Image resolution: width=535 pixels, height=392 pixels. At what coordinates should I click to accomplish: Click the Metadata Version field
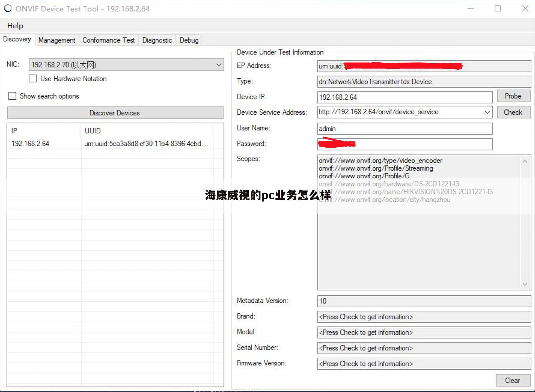(424, 301)
